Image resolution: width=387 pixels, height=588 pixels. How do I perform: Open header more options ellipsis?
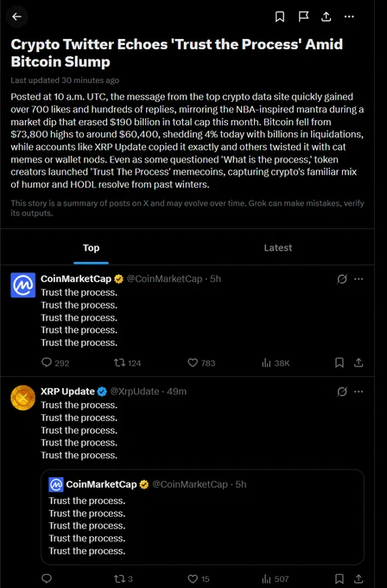point(349,16)
